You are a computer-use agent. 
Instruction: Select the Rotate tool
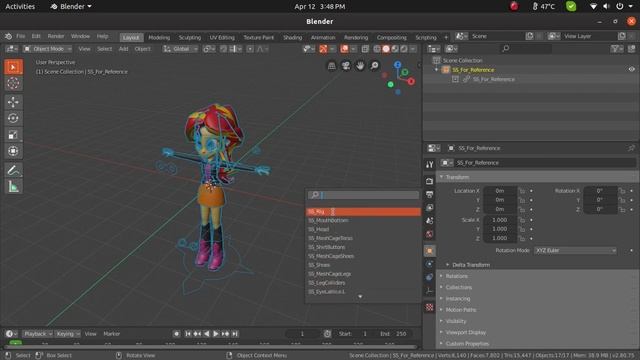13,118
